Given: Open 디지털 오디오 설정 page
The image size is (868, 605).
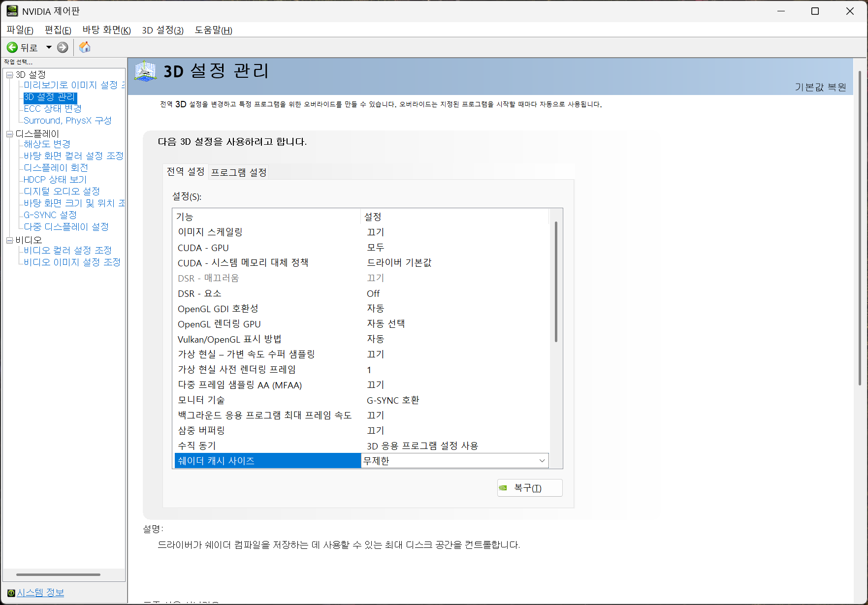Looking at the screenshot, I should 62,191.
